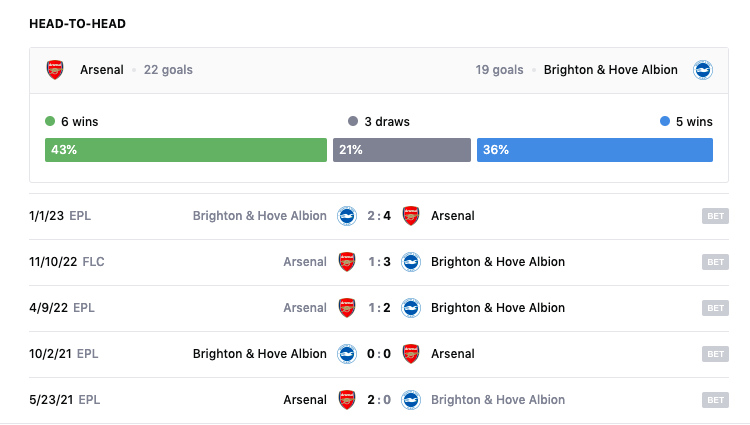The height and width of the screenshot is (425, 750).
Task: Click Brighton crest in 10/2/21 match row
Action: coord(346,354)
